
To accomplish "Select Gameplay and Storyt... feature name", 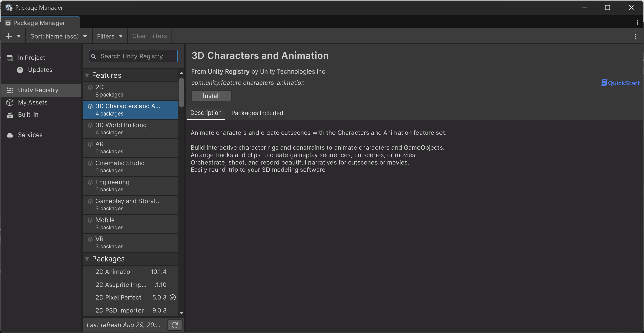I will tap(128, 201).
